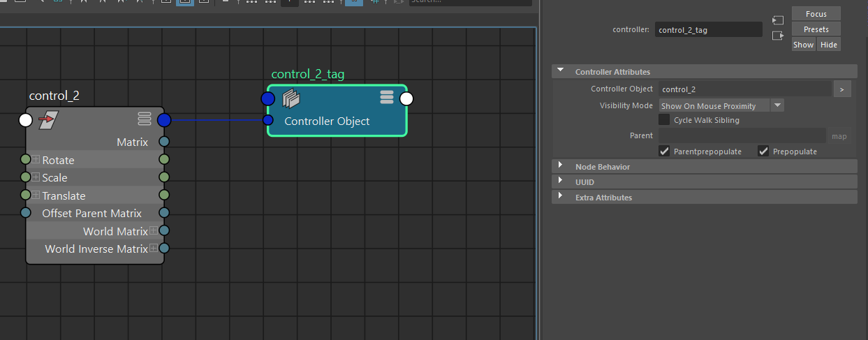This screenshot has width=868, height=340.
Task: Toggle control_2_tag node display lines icon
Action: 387,97
